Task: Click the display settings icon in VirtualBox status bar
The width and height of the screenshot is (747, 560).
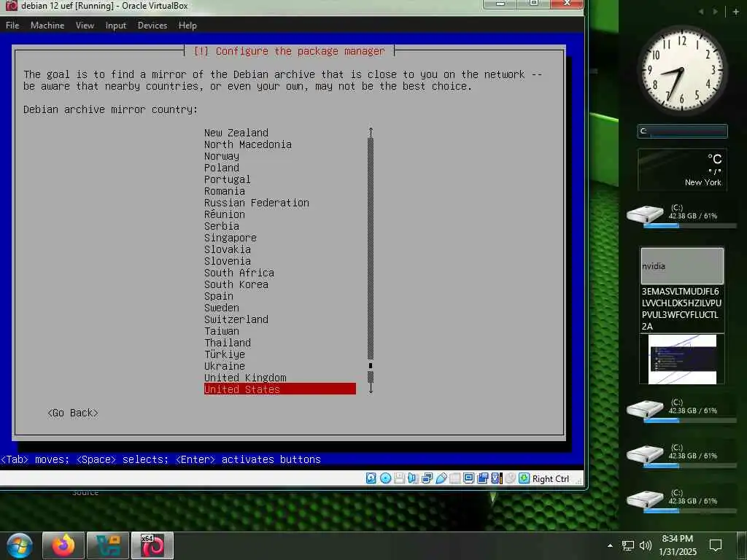Action: (469, 478)
